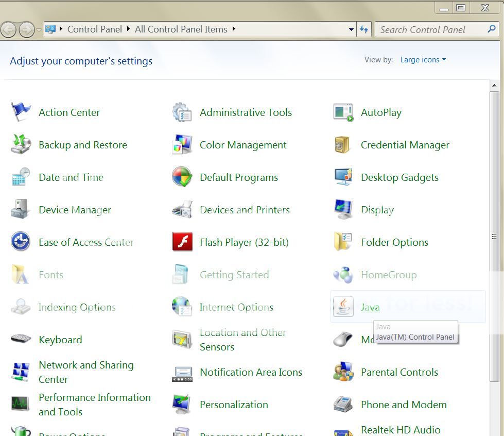Open the Phone and Modem link
This screenshot has width=504, height=436.
pos(404,405)
